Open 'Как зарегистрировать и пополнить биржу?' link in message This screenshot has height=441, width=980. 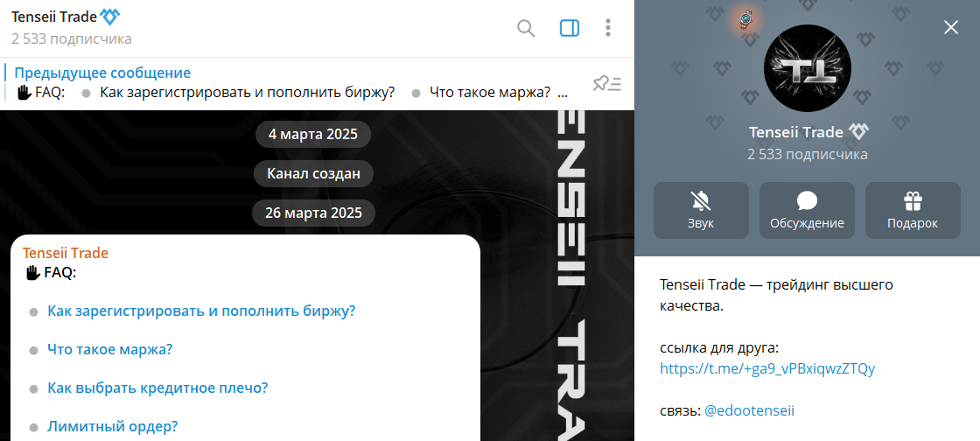201,311
